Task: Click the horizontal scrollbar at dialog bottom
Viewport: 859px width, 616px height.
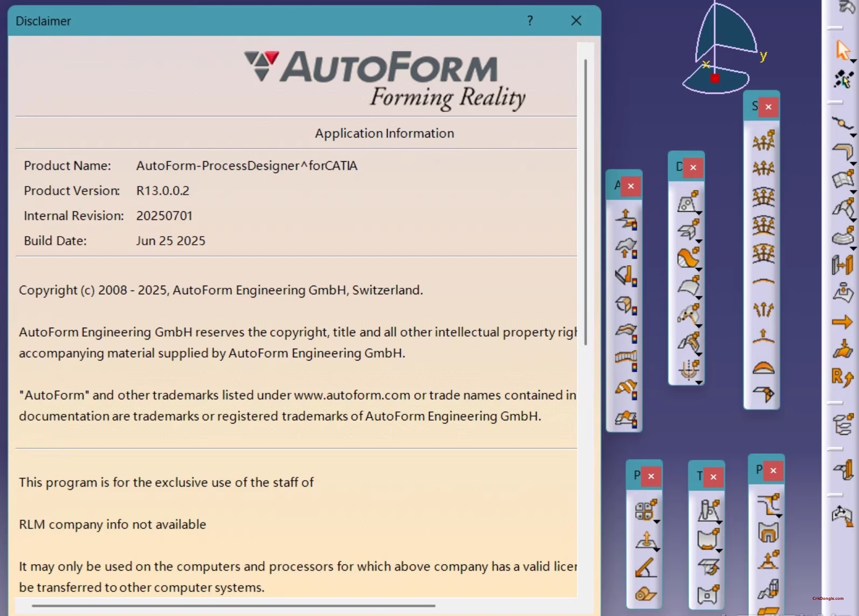Action: 233,606
